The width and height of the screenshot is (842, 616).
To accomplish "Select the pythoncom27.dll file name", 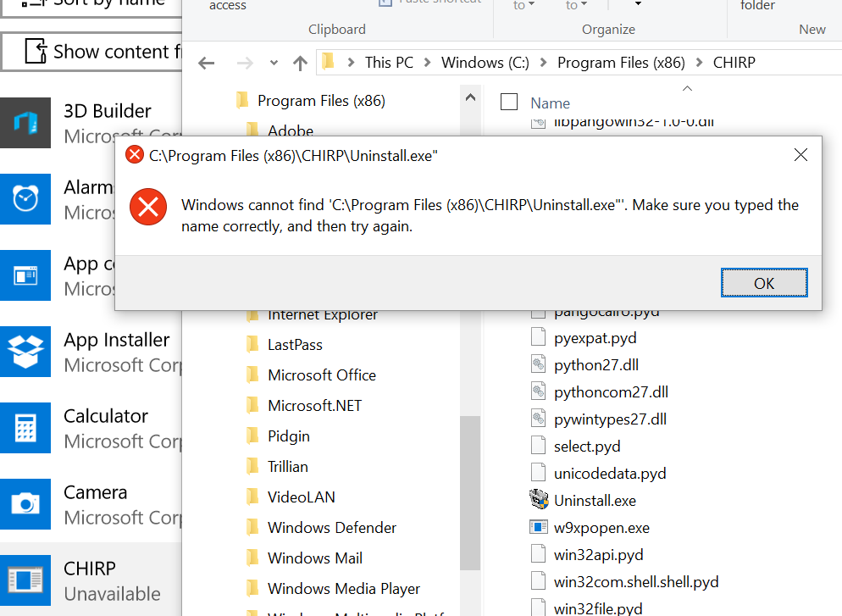I will click(x=611, y=392).
